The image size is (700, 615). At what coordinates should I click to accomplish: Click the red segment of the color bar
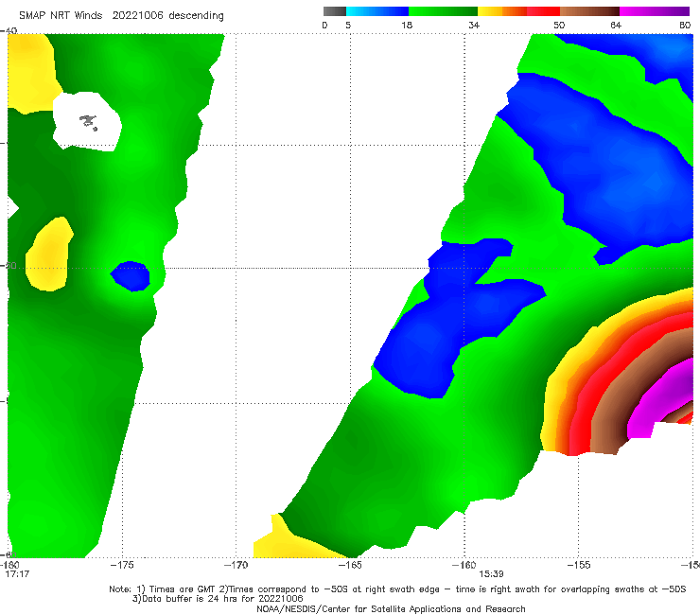tap(543, 11)
